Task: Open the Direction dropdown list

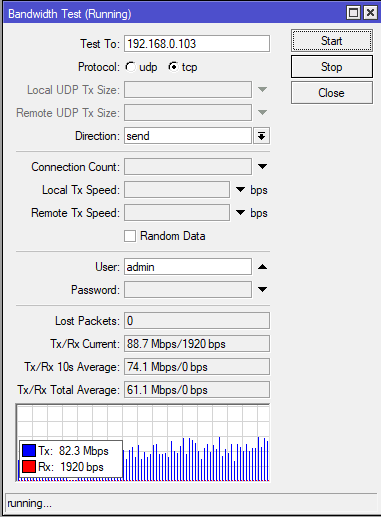Action: (261, 136)
